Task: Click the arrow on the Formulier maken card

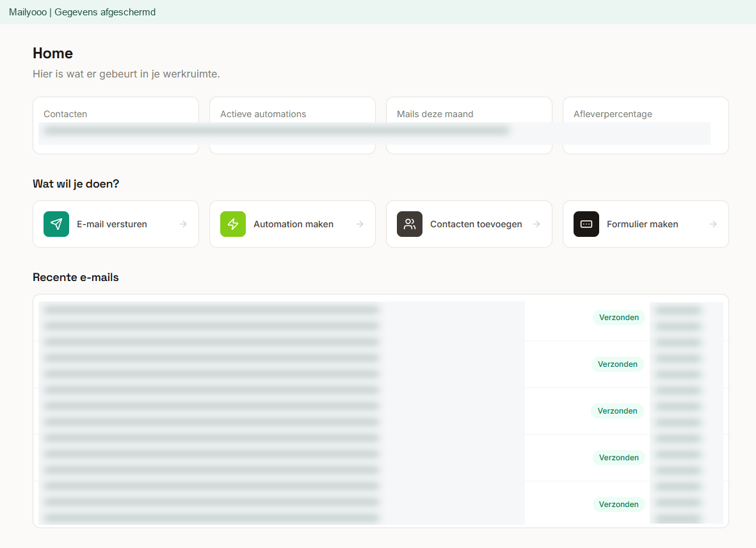Action: point(713,224)
